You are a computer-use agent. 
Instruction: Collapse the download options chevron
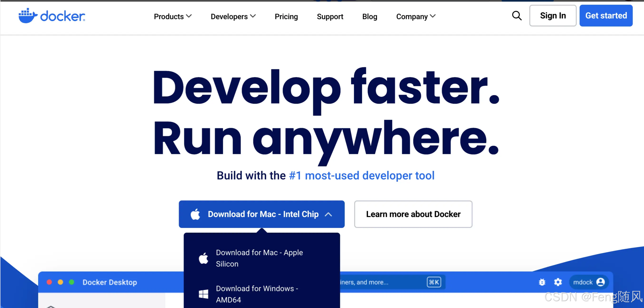click(328, 214)
